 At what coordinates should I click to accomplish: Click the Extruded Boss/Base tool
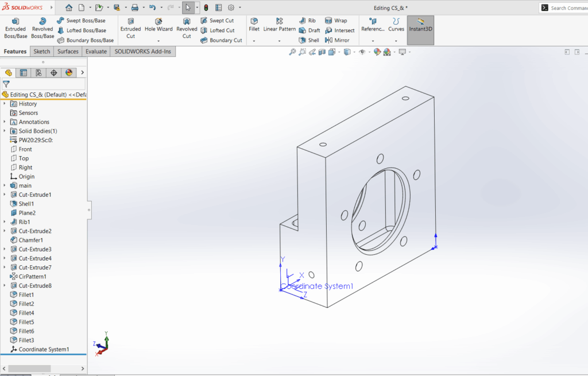(x=16, y=28)
